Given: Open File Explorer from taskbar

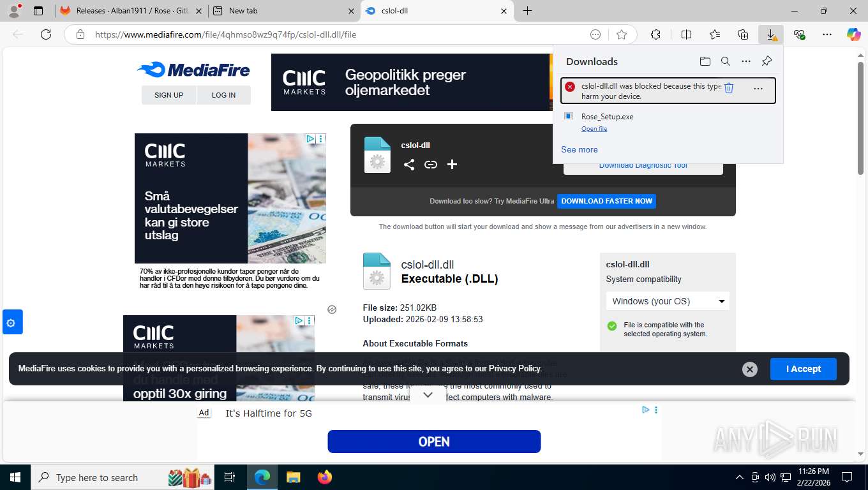Looking at the screenshot, I should pyautogui.click(x=293, y=477).
